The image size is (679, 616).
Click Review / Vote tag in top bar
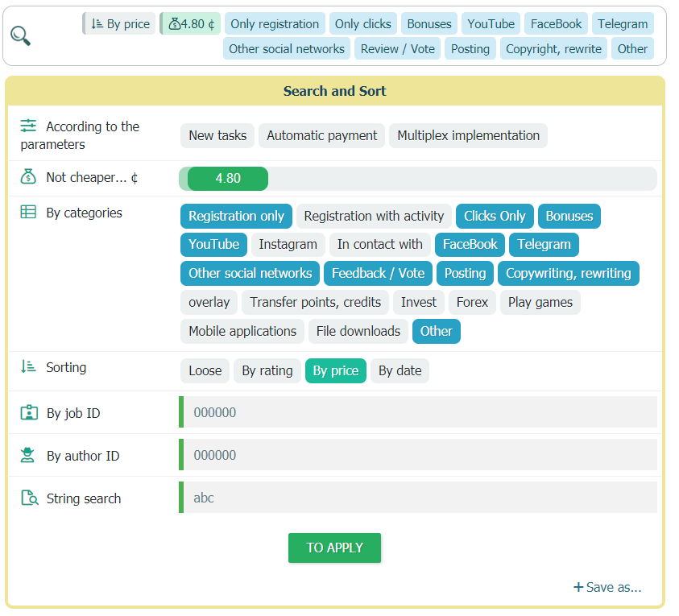pos(398,48)
